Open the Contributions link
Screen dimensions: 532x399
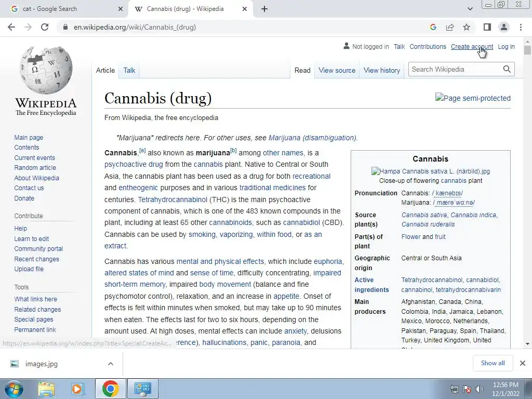tap(428, 46)
